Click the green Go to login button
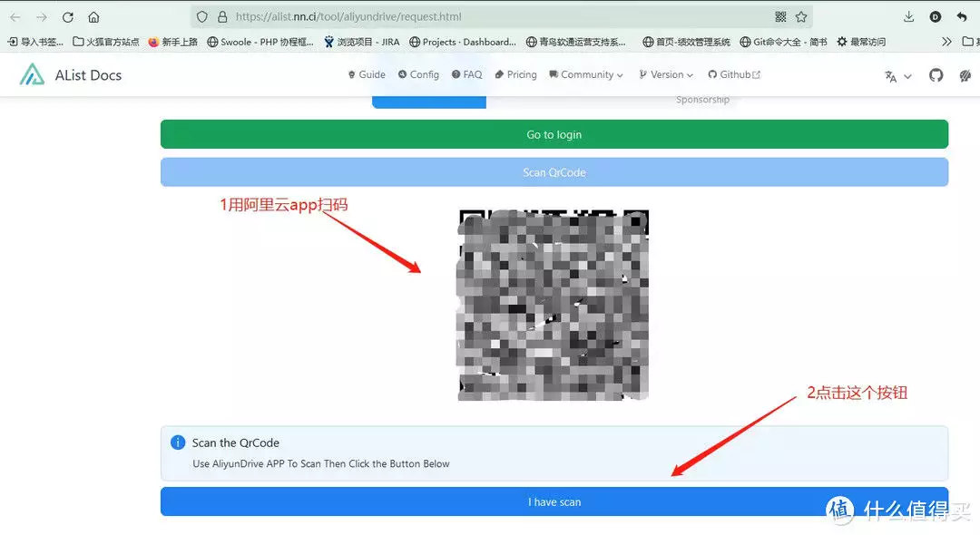Viewport: 980px width, 535px height. pos(554,134)
